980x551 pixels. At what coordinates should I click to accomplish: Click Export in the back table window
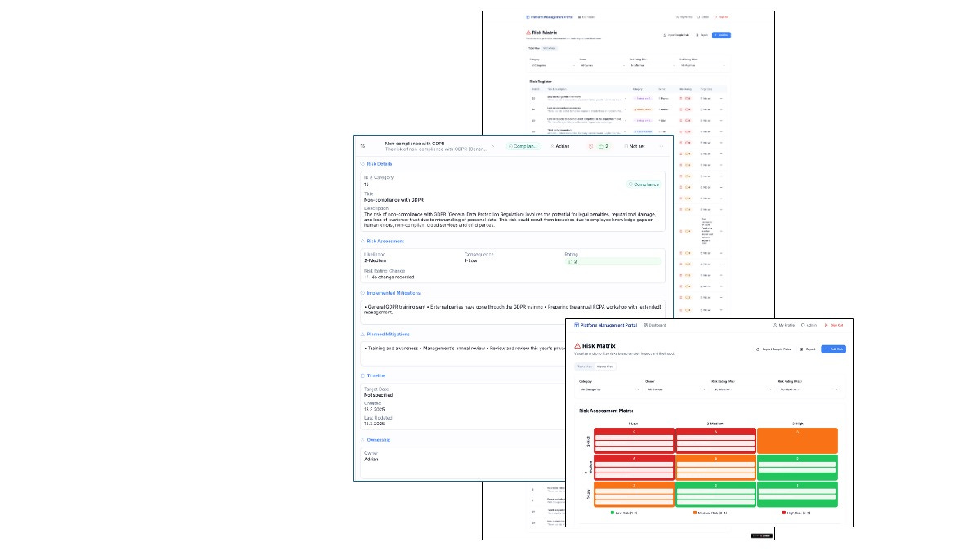[701, 35]
